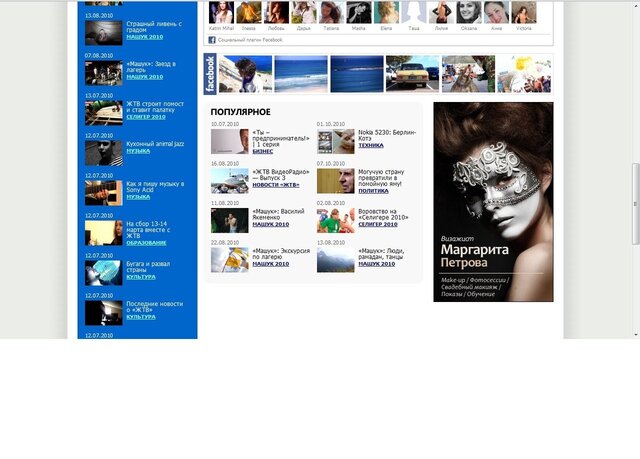Open the Nokia 5230: Берлин-Кот article
Screen dimensions: 640x459
387,135
